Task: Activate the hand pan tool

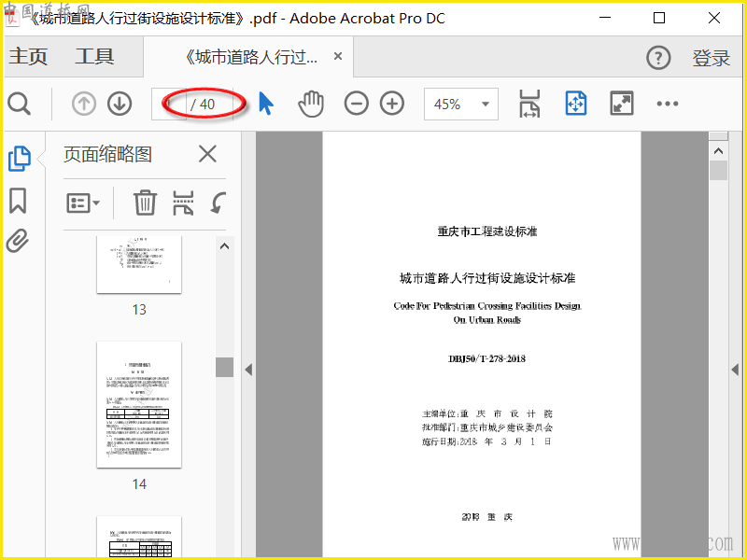Action: (311, 104)
